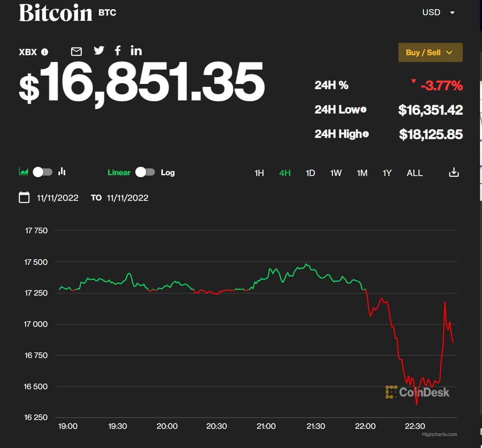Select the 1H time range
Image resolution: width=482 pixels, height=448 pixels.
tap(259, 173)
